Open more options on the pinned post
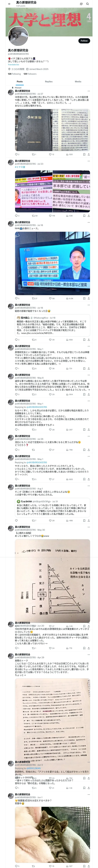This screenshot has height=868, width=98. [x=89, y=91]
